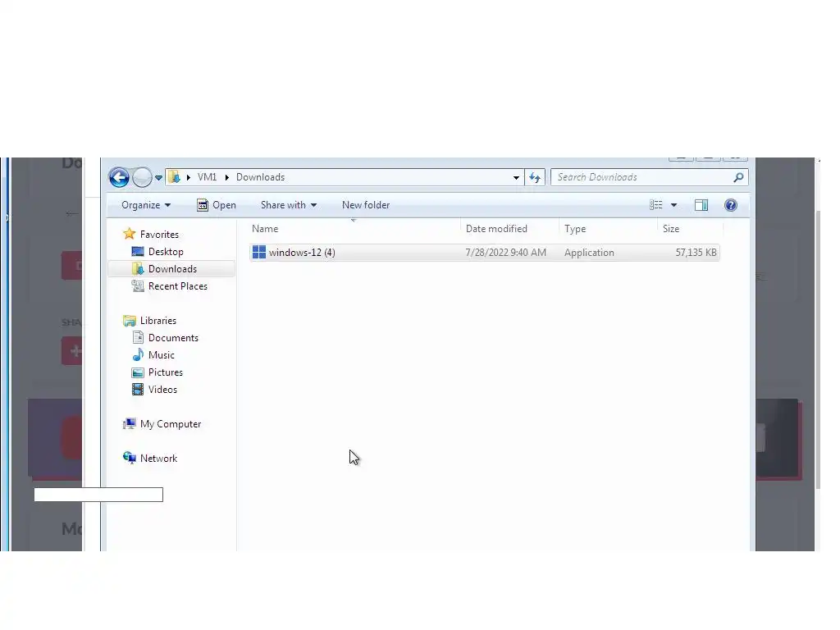Click the Recent Places icon
This screenshot has width=840, height=630.
(x=138, y=286)
